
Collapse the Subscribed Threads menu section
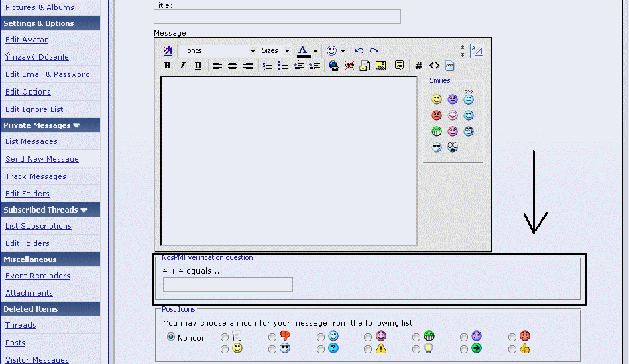[x=84, y=210]
